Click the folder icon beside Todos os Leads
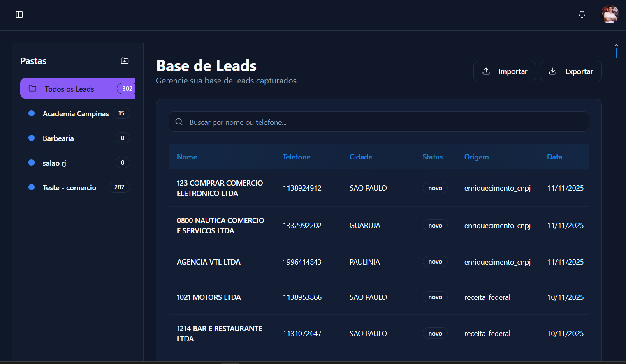 pos(32,88)
